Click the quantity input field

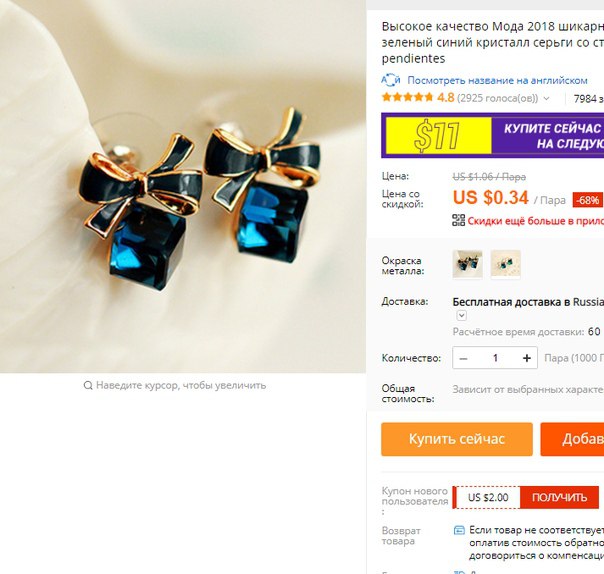coord(495,358)
